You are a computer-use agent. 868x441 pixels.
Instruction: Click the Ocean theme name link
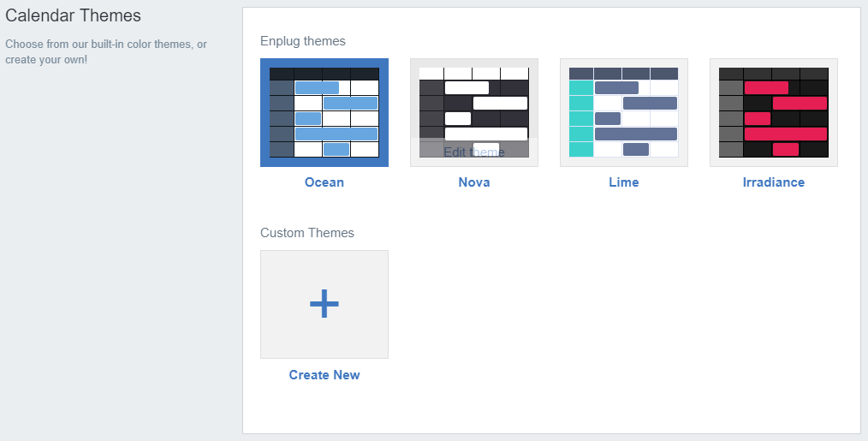(x=324, y=182)
